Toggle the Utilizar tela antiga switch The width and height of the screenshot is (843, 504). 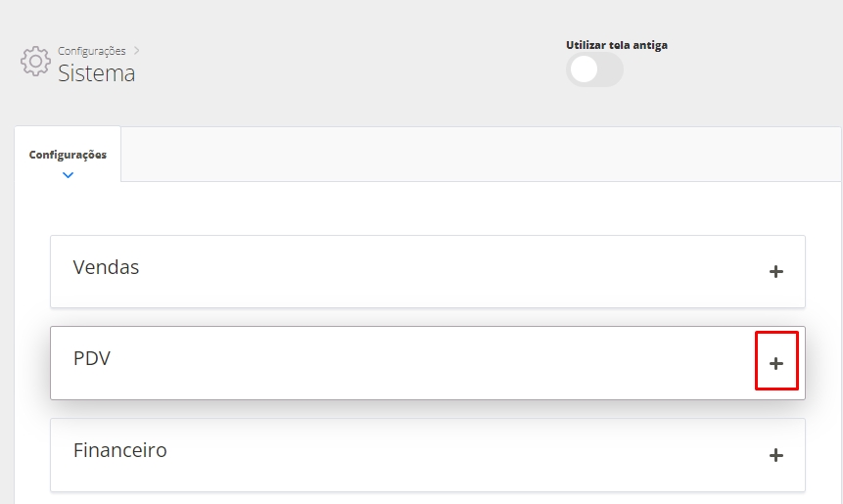point(594,69)
